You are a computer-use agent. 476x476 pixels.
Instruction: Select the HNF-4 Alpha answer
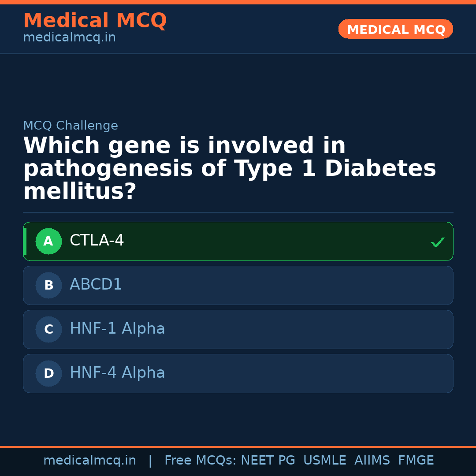click(117, 373)
